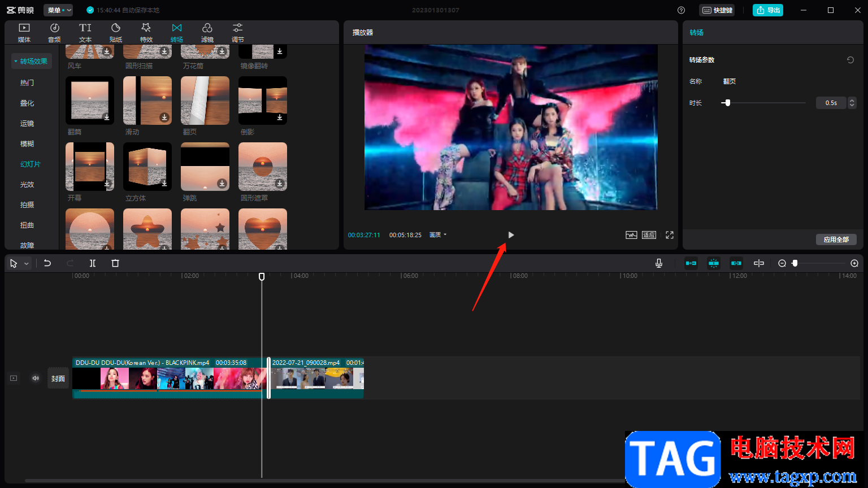This screenshot has width=868, height=488.
Task: Reset transition parameters with the reset icon
Action: [850, 60]
